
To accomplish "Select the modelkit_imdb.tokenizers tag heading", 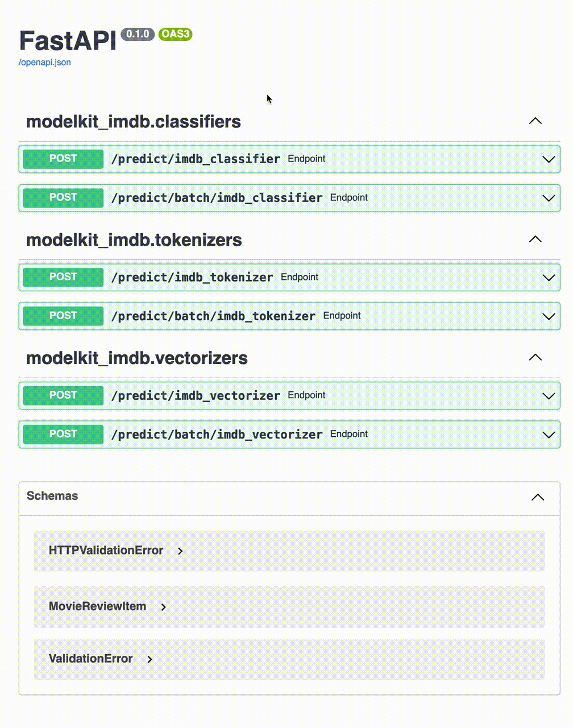I will click(134, 240).
